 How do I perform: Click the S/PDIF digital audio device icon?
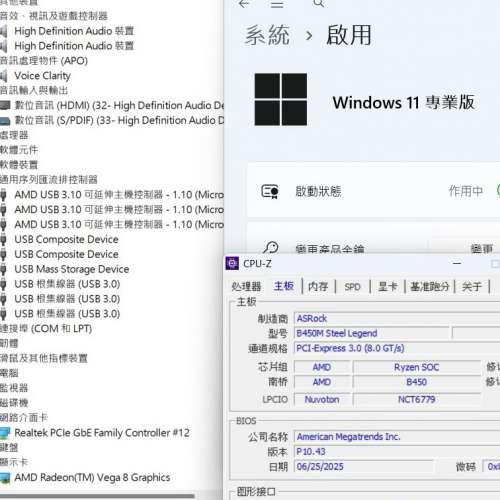click(5, 120)
